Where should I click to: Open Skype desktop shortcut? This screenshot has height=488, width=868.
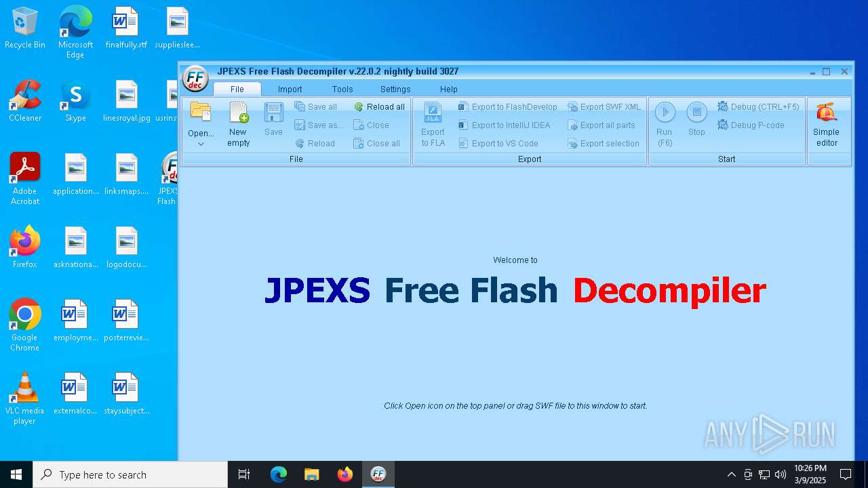[75, 101]
